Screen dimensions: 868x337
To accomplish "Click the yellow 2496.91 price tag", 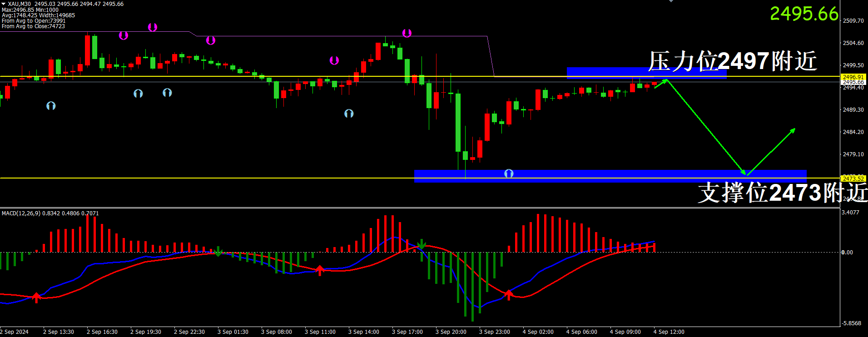I will (853, 77).
